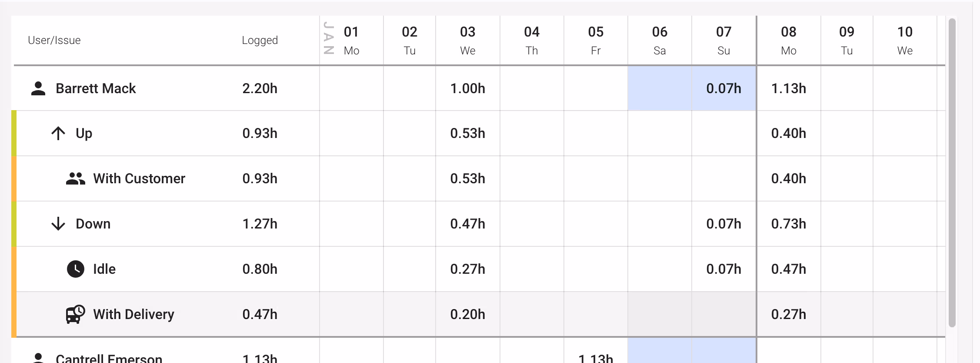Click the green color bar beside Up
980x363 pixels.
click(x=14, y=133)
